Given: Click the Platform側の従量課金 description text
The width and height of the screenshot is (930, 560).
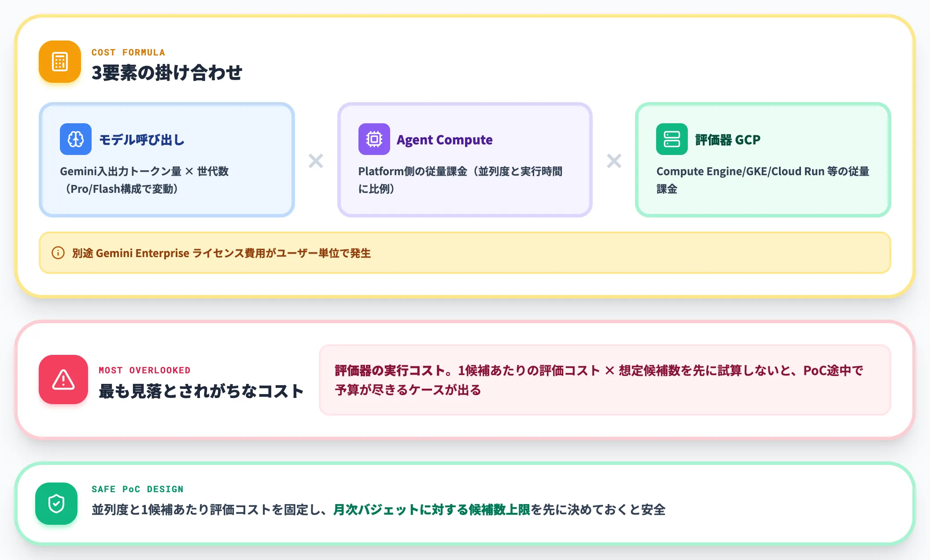Looking at the screenshot, I should (x=461, y=180).
